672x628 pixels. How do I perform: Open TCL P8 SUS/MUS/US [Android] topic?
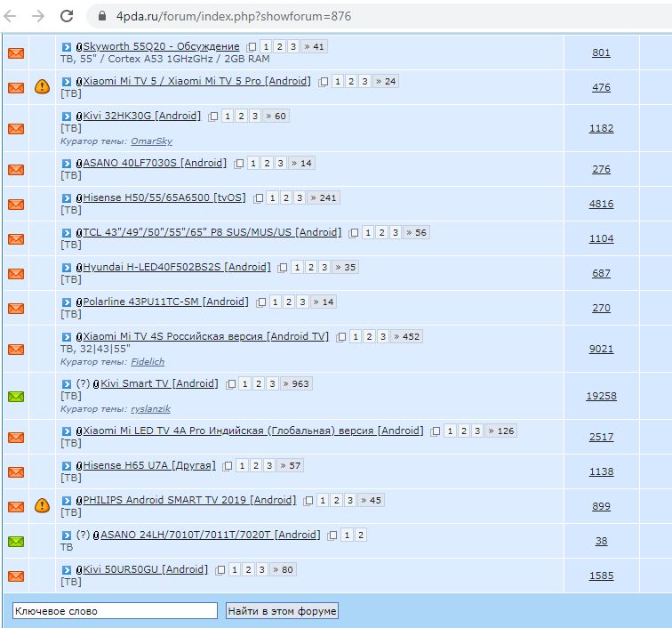pyautogui.click(x=212, y=232)
